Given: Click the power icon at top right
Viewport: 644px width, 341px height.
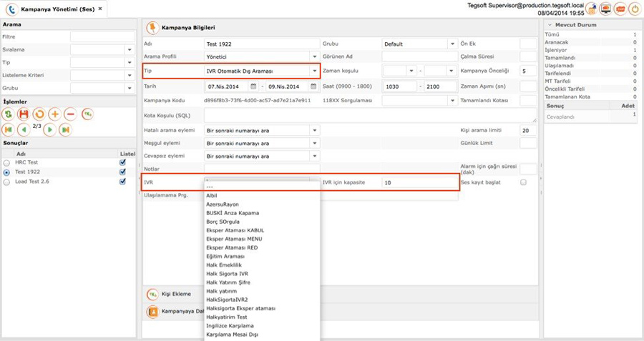Looking at the screenshot, I should 635,9.
